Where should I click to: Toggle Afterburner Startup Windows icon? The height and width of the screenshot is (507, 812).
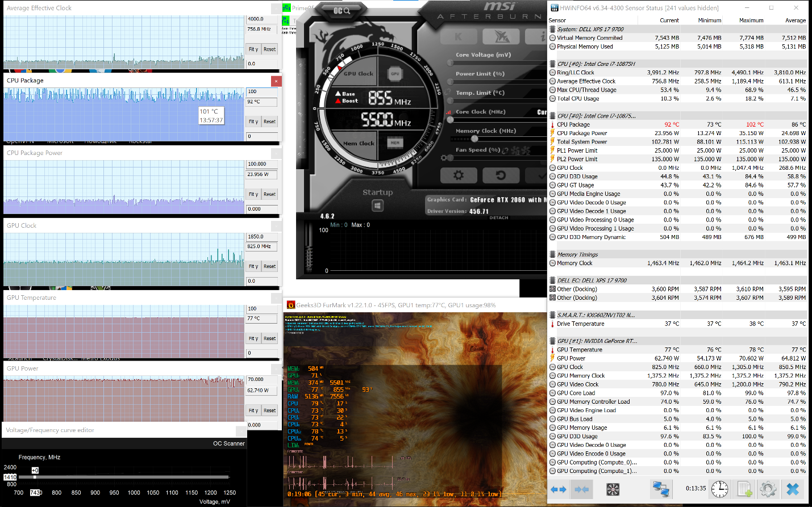(378, 206)
